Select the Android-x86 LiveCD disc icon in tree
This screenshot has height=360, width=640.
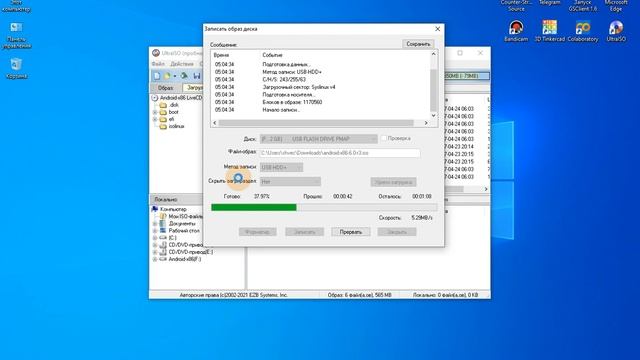point(155,98)
